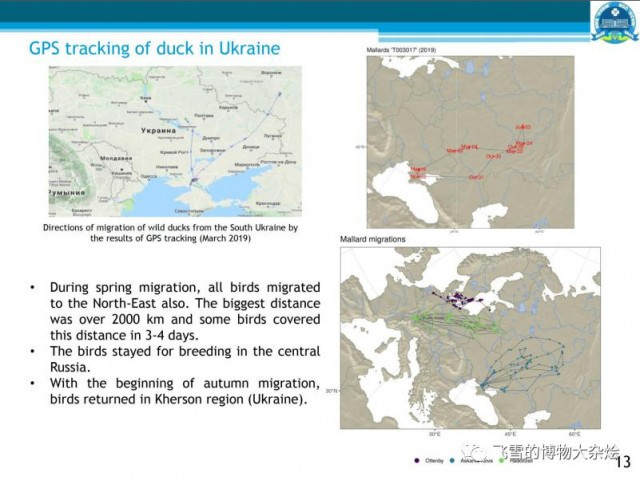The width and height of the screenshot is (640, 480).
Task: Click the red 'Oct31' track point label
Action: 476,177
